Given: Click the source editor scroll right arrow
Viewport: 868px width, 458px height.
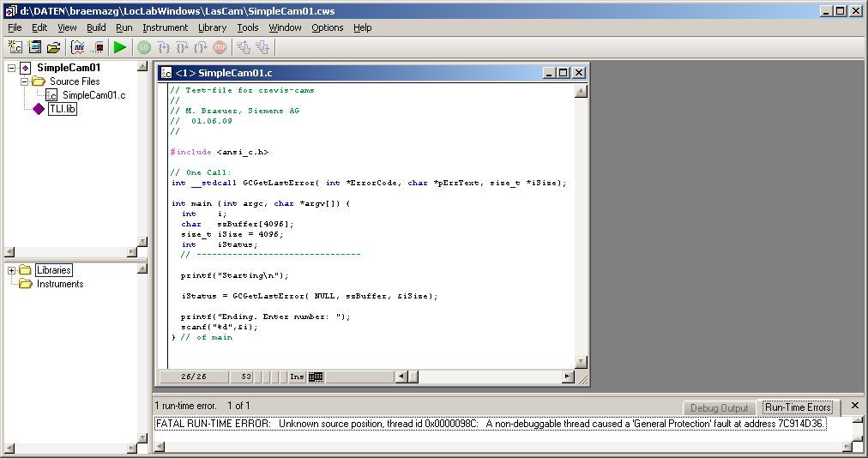Looking at the screenshot, I should 568,377.
